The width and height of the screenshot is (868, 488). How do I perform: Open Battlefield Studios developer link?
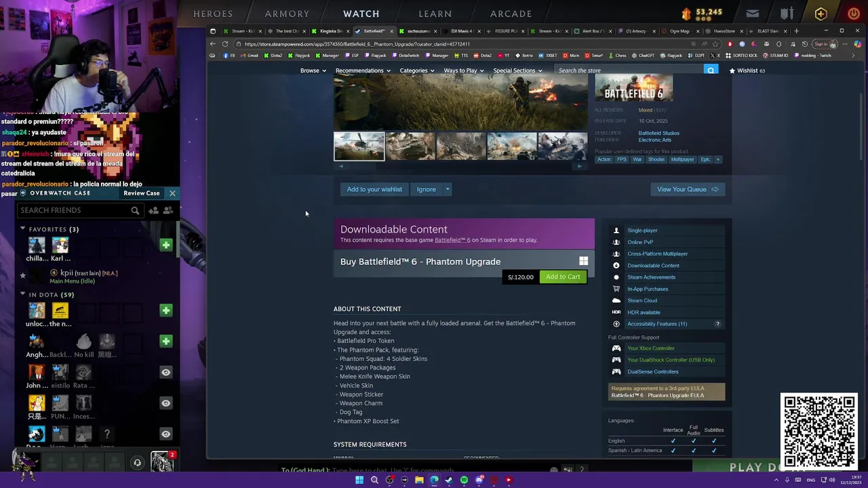click(658, 133)
